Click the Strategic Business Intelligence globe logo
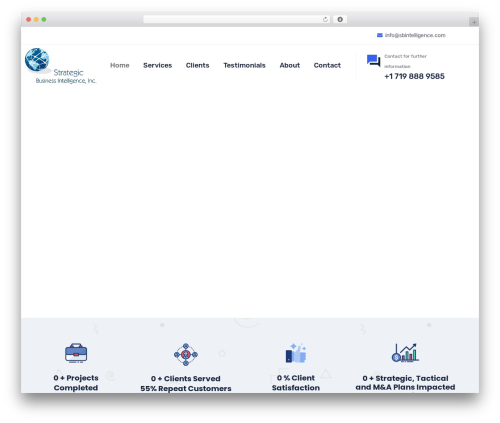Screen dimensions: 500x423 click(x=61, y=66)
